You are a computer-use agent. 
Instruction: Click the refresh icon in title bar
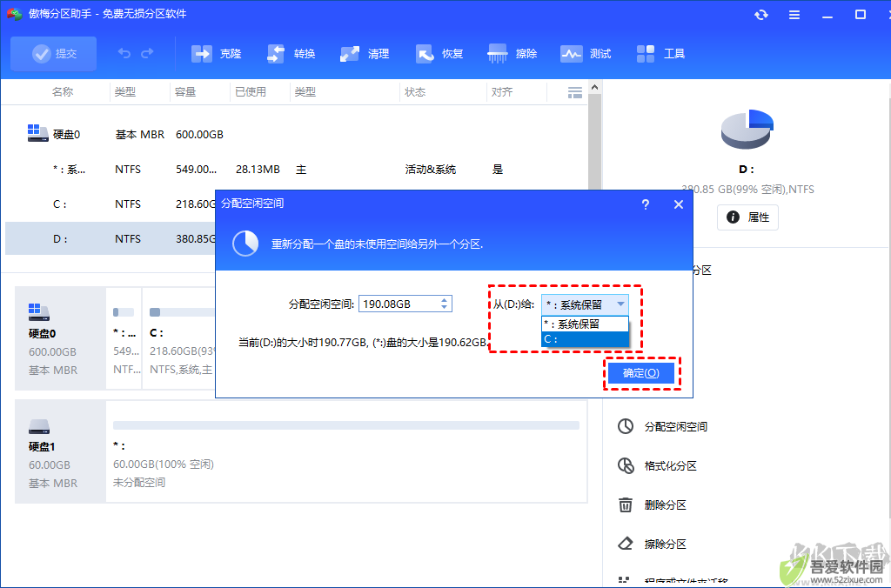coord(760,15)
